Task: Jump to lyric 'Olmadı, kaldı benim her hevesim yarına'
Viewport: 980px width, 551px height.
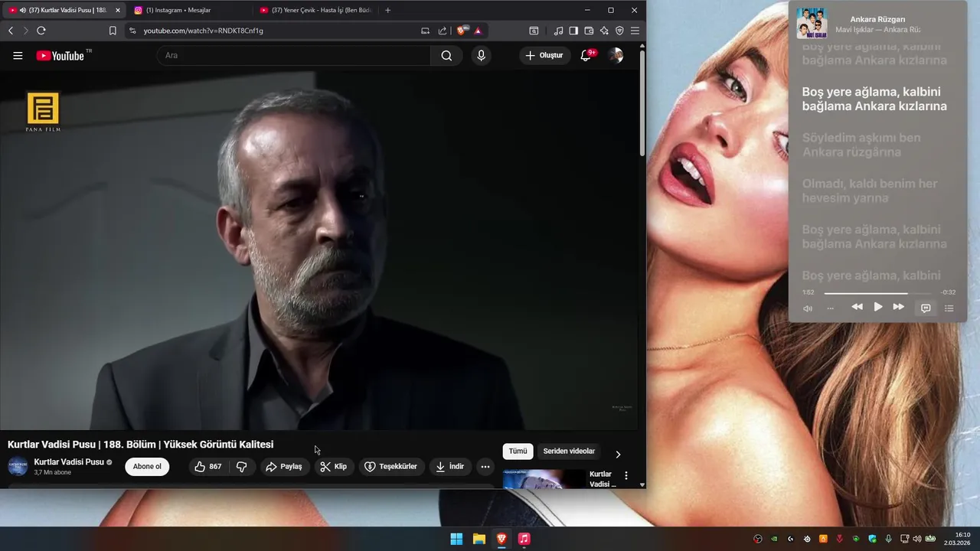Action: coord(870,191)
